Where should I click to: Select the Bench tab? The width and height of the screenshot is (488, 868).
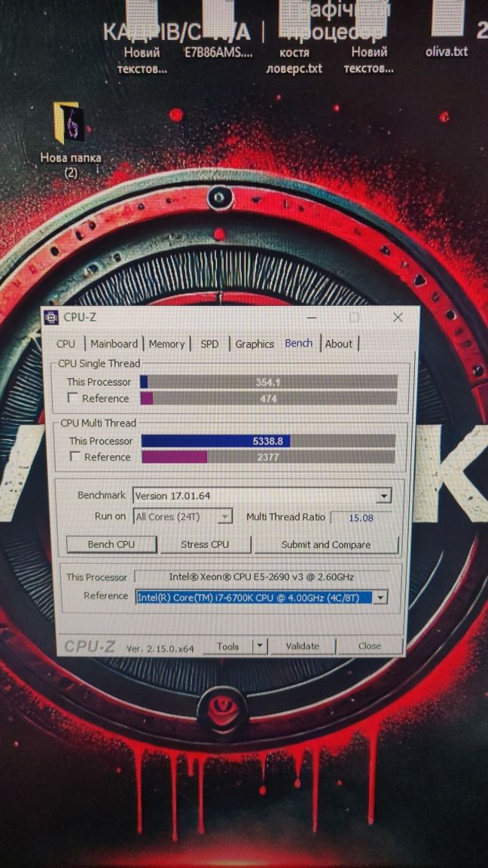[x=299, y=344]
